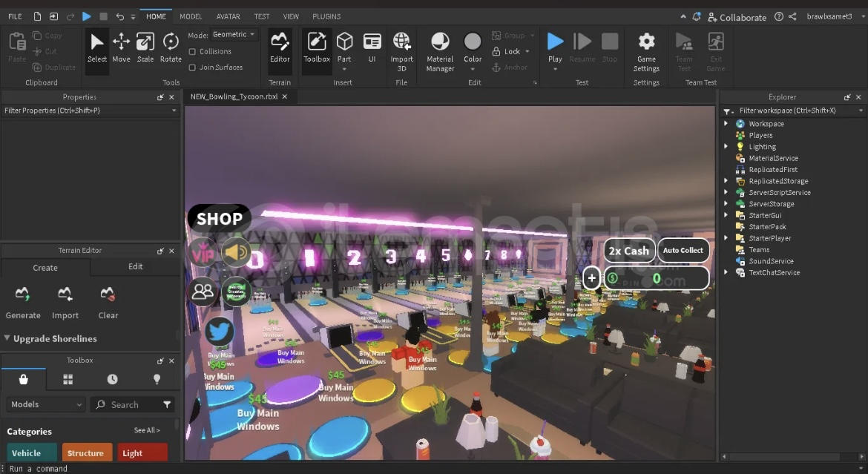Image resolution: width=868 pixels, height=474 pixels.
Task: Open Toolbox marketplace tab
Action: (x=23, y=379)
